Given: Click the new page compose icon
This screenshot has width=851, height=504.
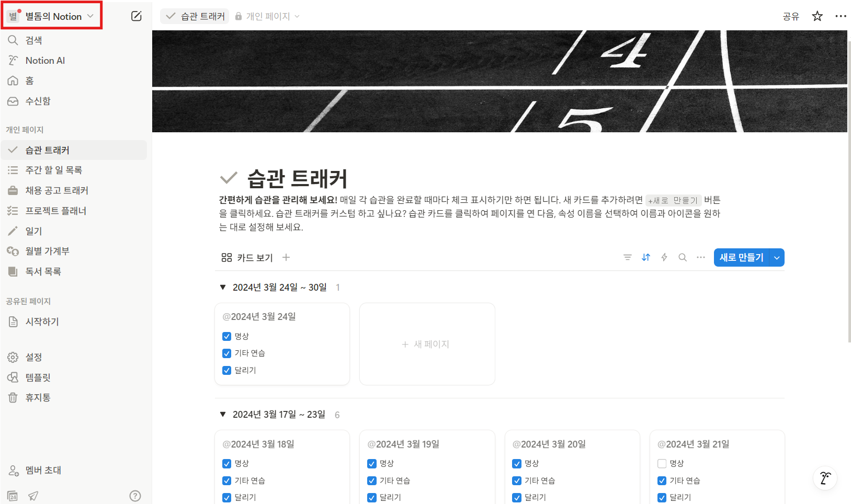Looking at the screenshot, I should point(136,16).
